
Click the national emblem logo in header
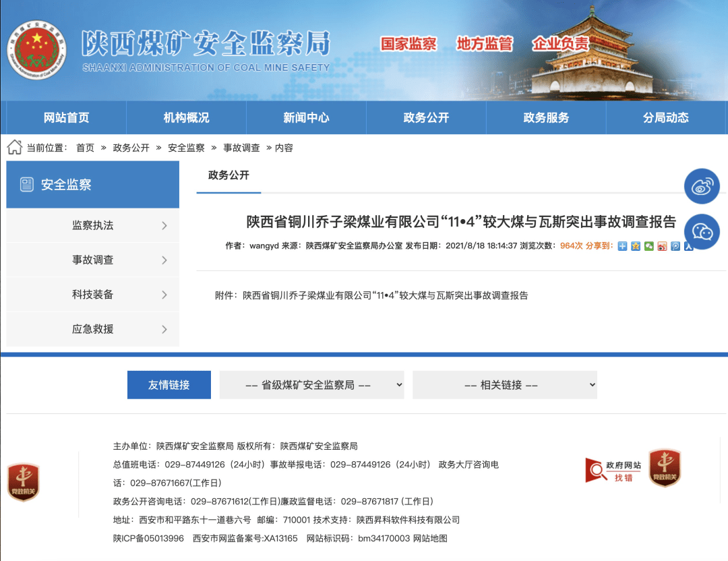click(37, 51)
